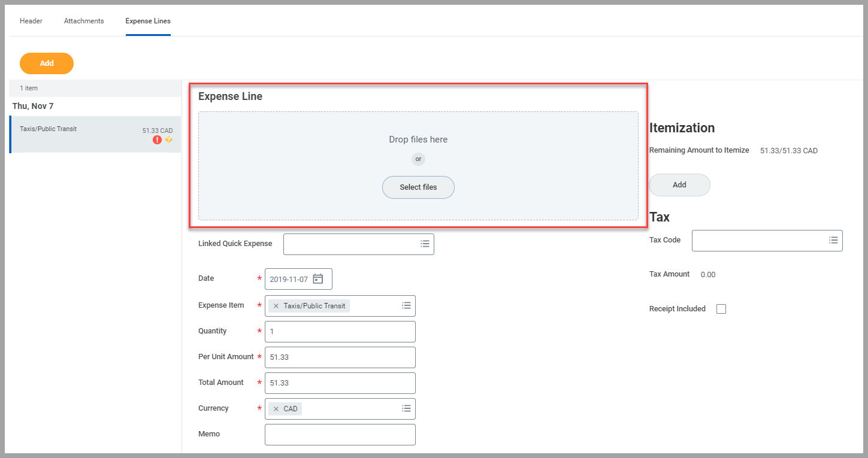This screenshot has width=868, height=458.
Task: Click the Quantity input field
Action: pos(340,332)
